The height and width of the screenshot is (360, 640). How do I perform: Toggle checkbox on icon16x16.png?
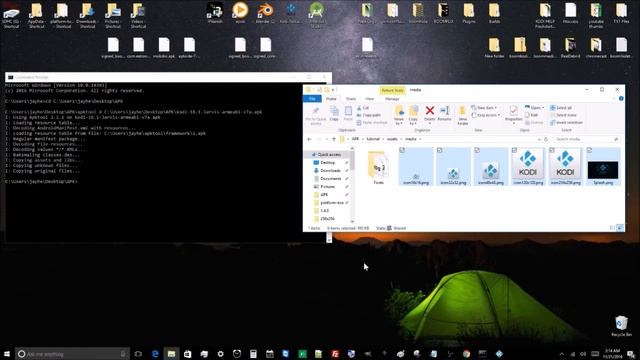[x=402, y=150]
